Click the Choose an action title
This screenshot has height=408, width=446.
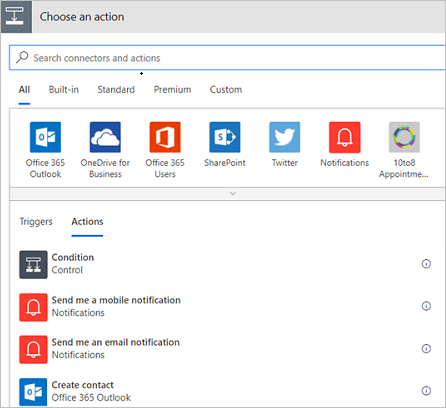tap(82, 17)
